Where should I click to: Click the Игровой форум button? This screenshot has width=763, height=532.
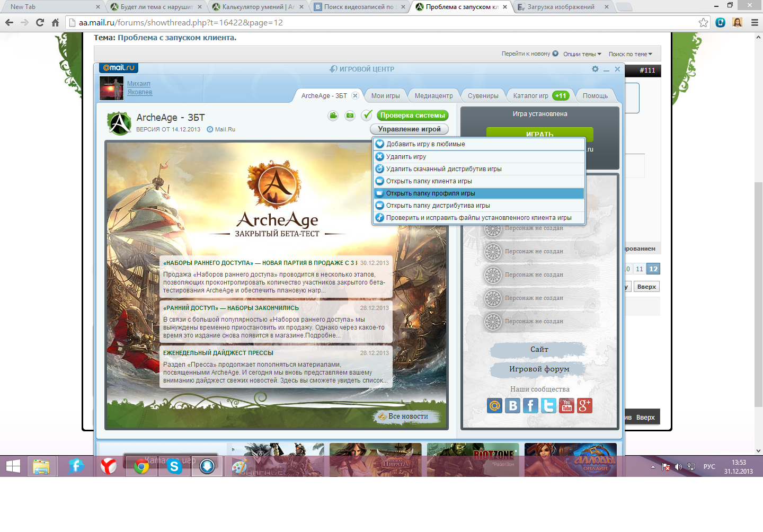[x=539, y=369]
